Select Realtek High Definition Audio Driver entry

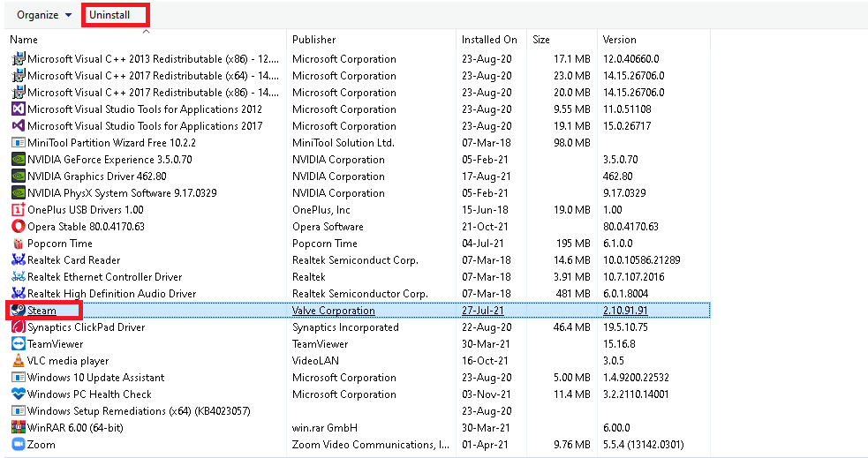pos(111,294)
